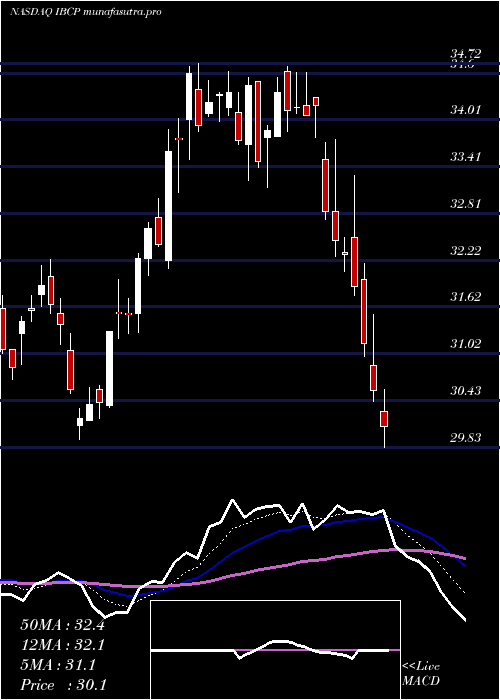The width and height of the screenshot is (500, 700).
Task: Click the 34.01 price axis label
Action: 465,109
